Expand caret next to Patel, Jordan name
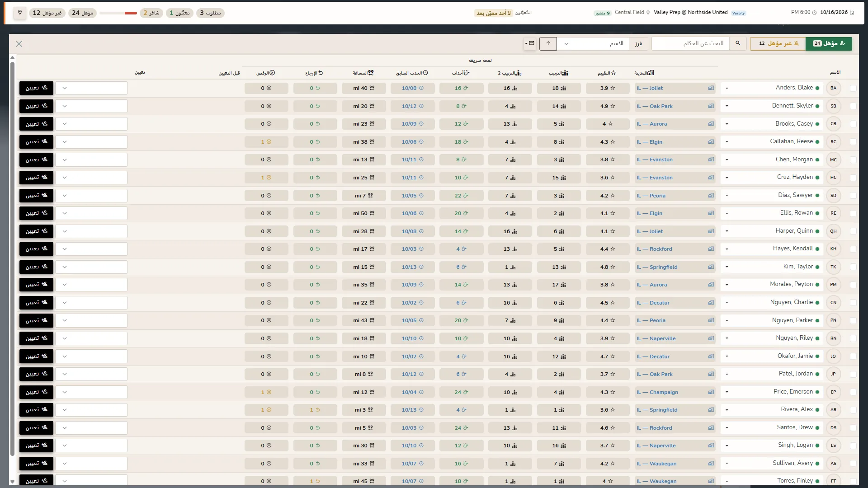 pos(727,374)
